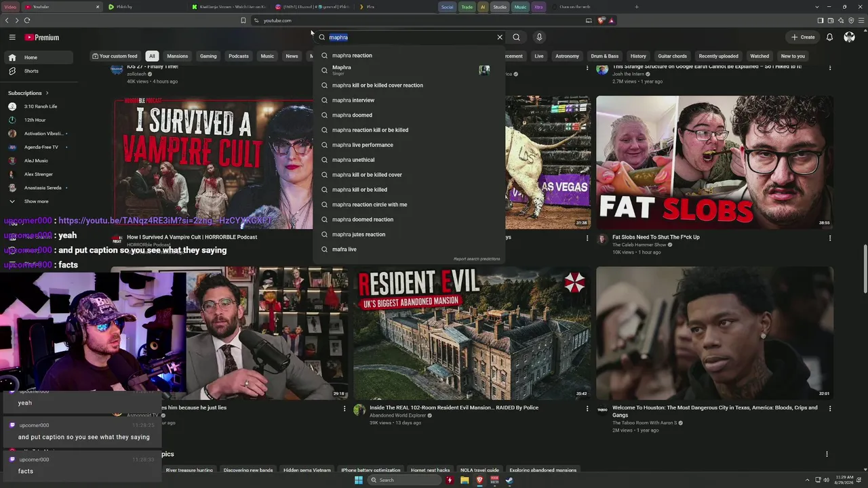
Task: Open the Resident Evil mansion video thumbnail
Action: (472, 333)
